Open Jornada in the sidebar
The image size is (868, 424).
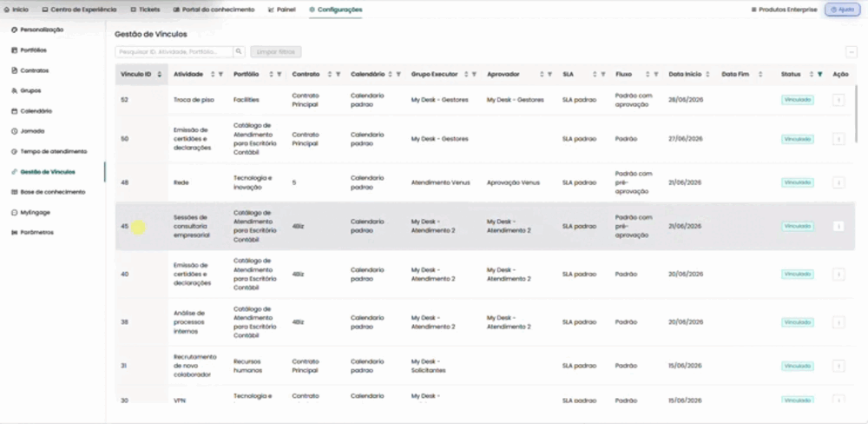coord(28,131)
